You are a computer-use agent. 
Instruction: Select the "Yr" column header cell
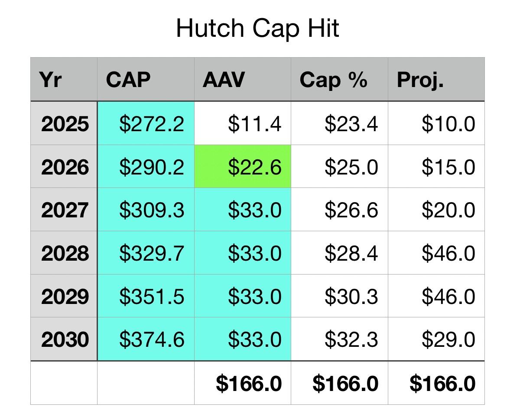(x=64, y=80)
